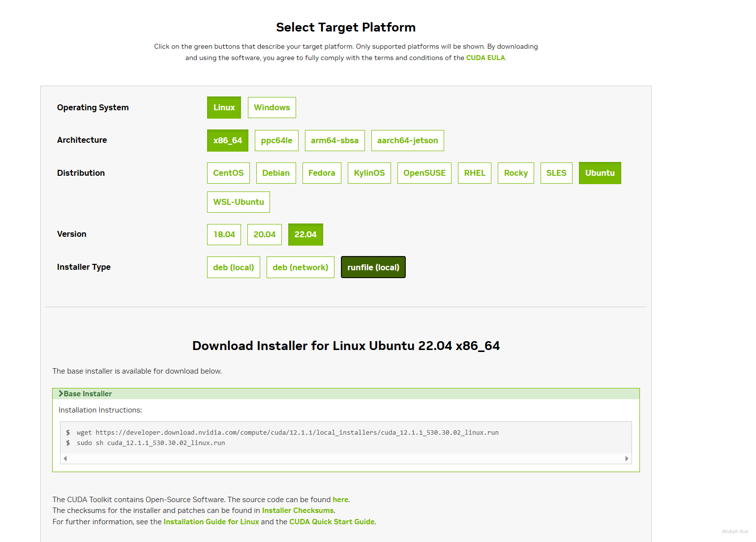Viewport: 756px width, 542px height.
Task: Collapse the Base Installer section chevron
Action: (61, 394)
